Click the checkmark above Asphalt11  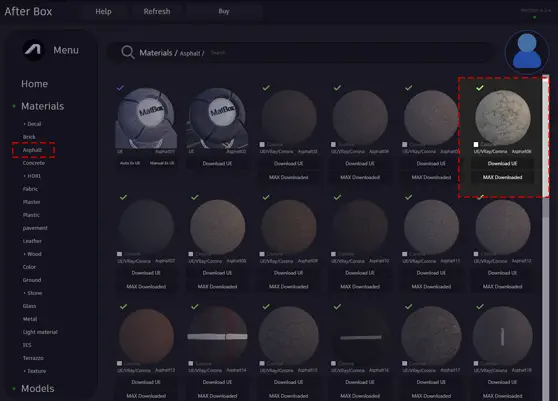tap(409, 197)
